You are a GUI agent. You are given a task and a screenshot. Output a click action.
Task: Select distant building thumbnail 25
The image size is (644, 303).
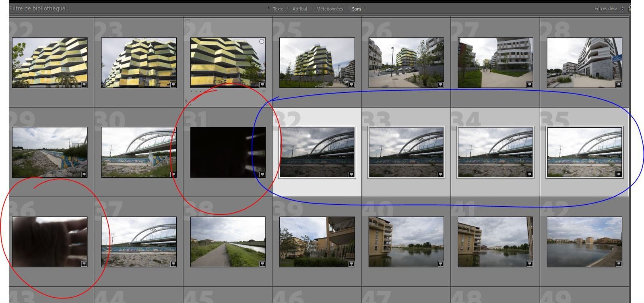(x=317, y=63)
